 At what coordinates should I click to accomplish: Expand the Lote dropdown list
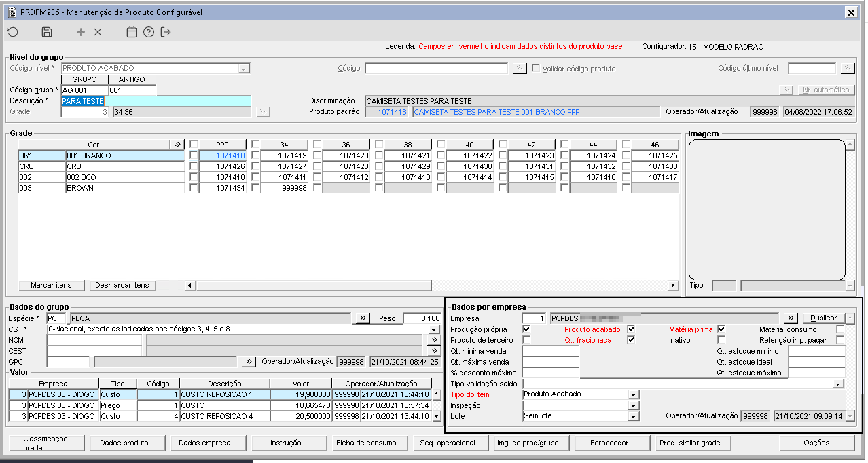click(x=634, y=416)
